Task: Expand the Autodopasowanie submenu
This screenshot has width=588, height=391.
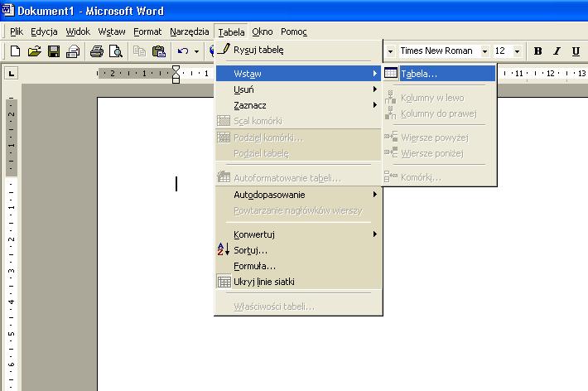Action: (298, 195)
